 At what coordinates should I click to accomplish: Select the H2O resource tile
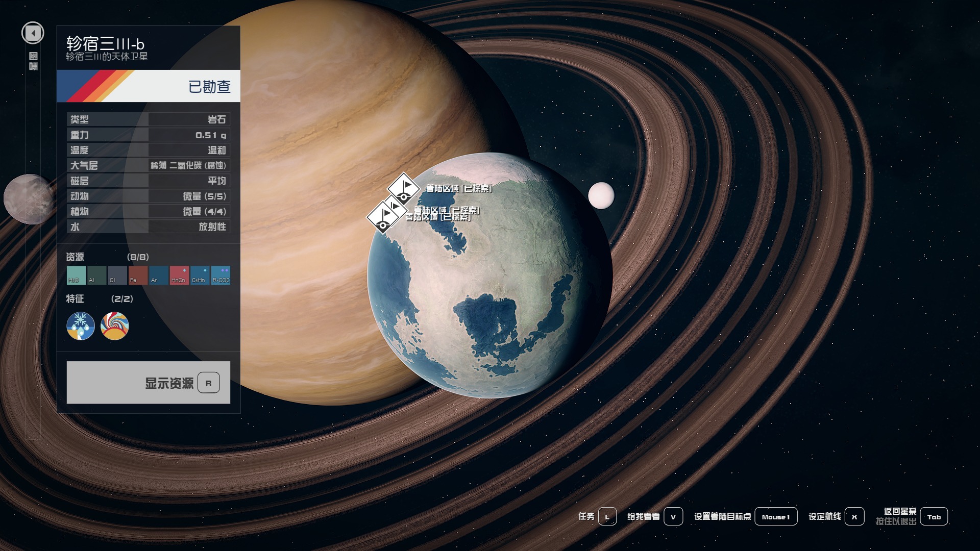point(76,275)
